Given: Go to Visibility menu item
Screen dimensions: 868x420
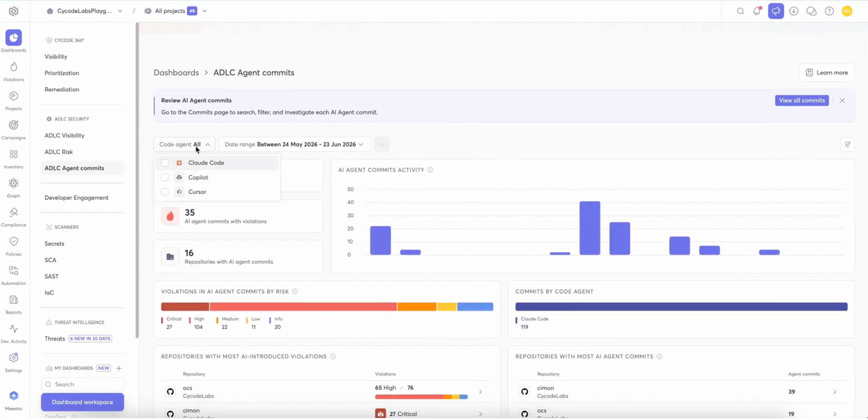Looking at the screenshot, I should pos(56,57).
